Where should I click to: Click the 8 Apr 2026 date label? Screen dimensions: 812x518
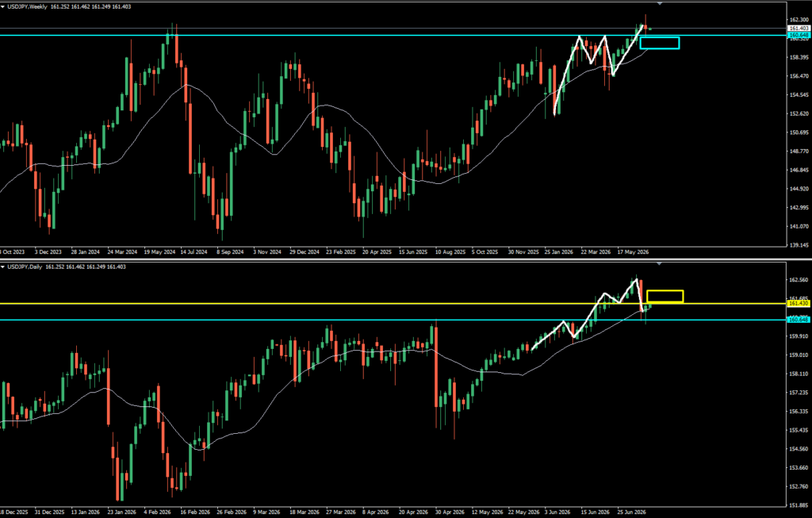point(377,512)
